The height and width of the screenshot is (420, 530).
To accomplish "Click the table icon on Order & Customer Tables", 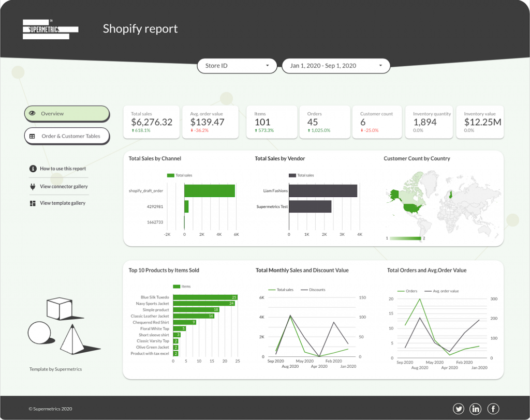I will (x=33, y=136).
